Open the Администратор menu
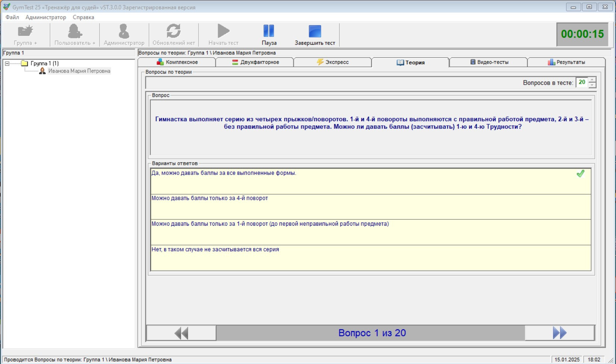 tap(46, 17)
